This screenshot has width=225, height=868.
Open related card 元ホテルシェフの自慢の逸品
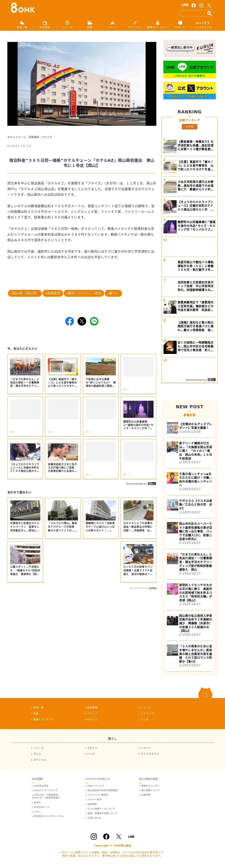138,518
